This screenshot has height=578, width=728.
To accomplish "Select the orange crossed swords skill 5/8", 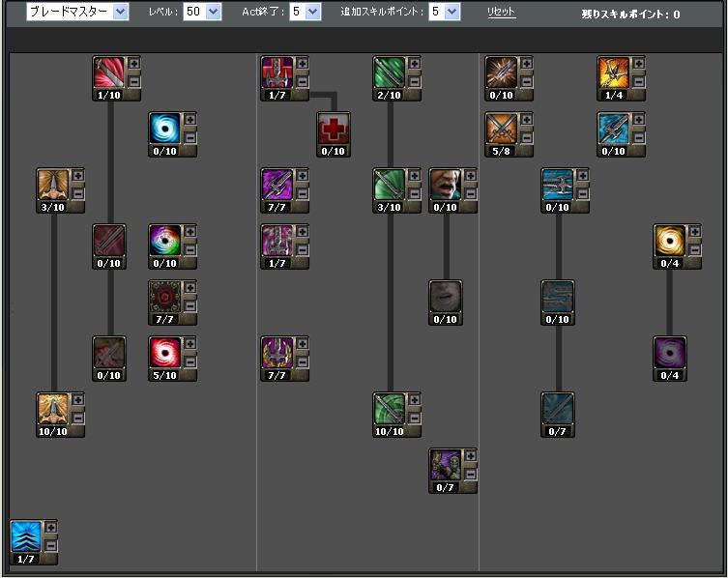I will coord(502,129).
